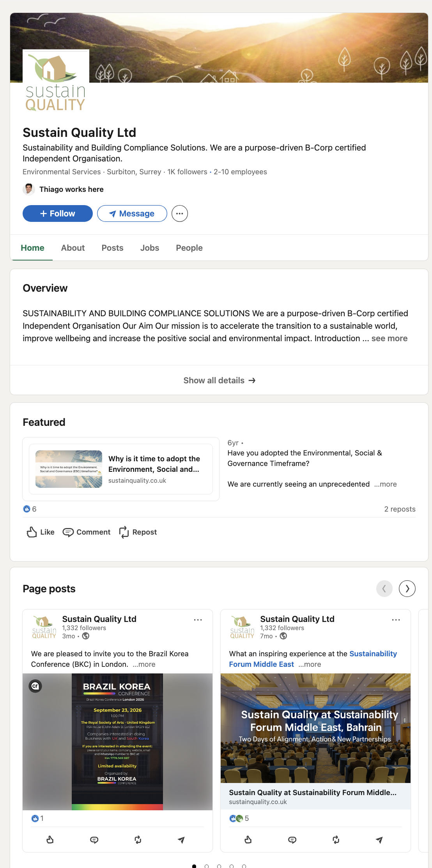Open the three-dot more options button beside Message
The height and width of the screenshot is (868, 432).
point(180,213)
